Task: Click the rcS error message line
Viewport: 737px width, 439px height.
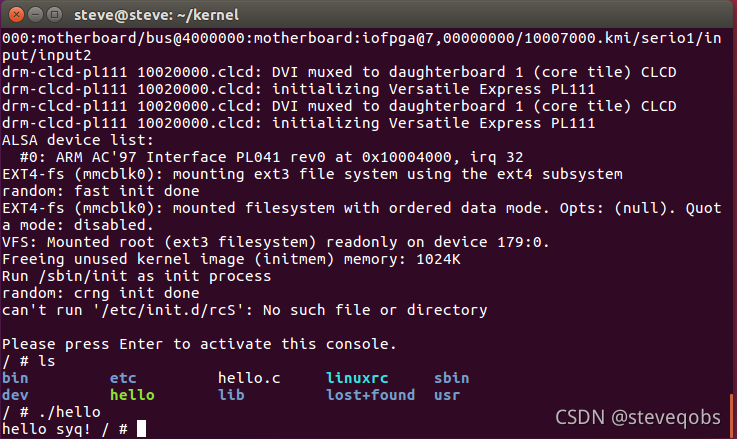Action: pos(244,310)
